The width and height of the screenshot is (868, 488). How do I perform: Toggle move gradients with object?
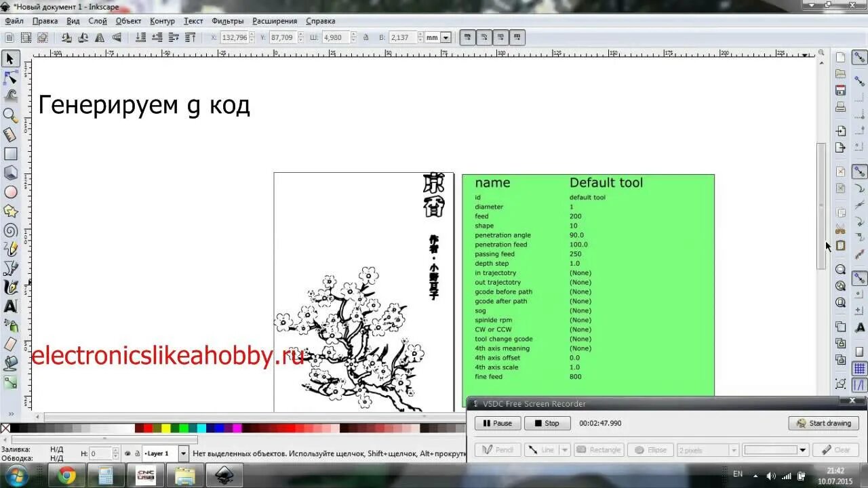[501, 38]
